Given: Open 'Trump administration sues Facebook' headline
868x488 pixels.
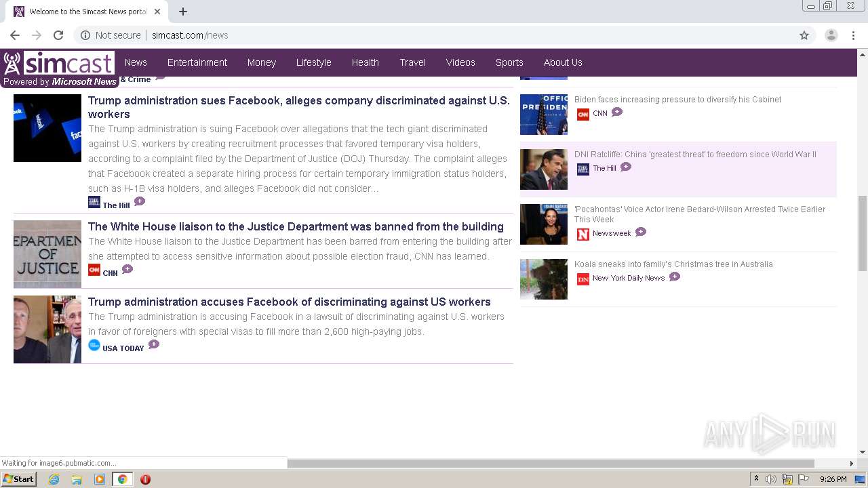Looking at the screenshot, I should coord(299,107).
